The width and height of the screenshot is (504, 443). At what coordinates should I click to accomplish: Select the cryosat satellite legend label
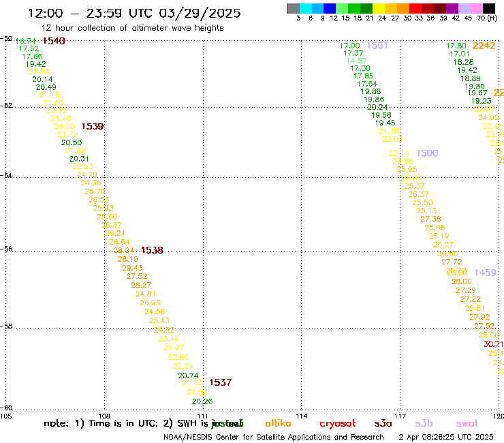338,424
